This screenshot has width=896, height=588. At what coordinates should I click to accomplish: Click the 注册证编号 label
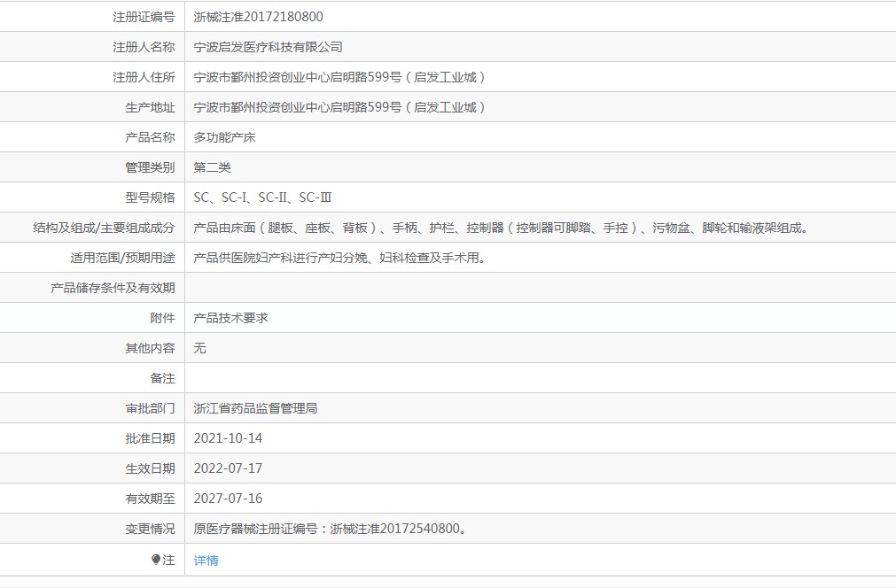coord(144,17)
